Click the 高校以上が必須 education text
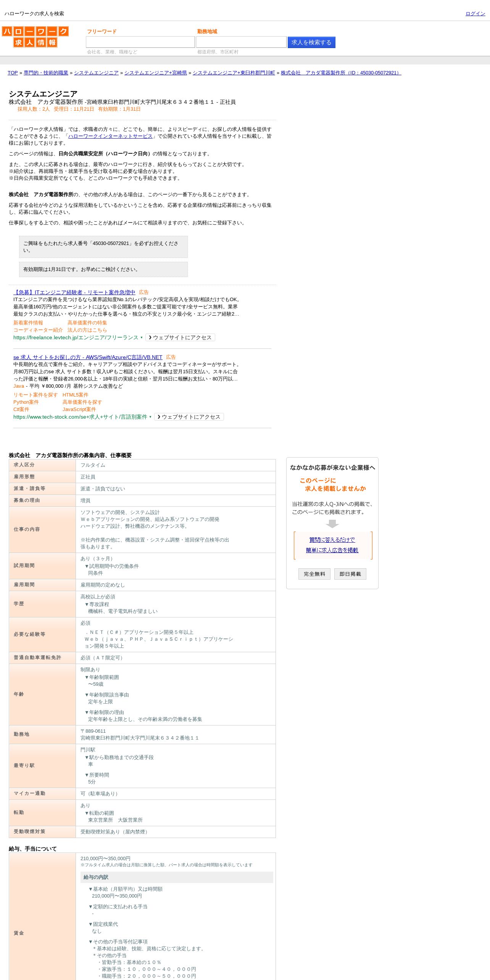 pyautogui.click(x=98, y=597)
